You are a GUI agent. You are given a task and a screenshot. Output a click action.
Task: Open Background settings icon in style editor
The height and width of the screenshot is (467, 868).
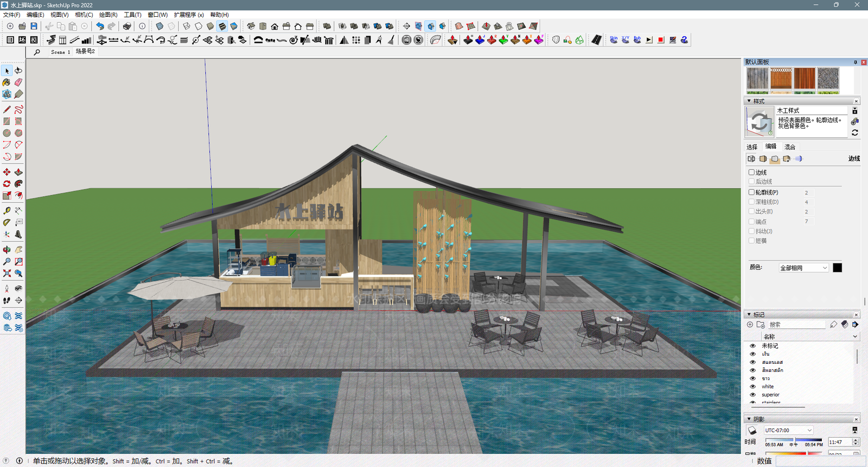click(x=775, y=159)
